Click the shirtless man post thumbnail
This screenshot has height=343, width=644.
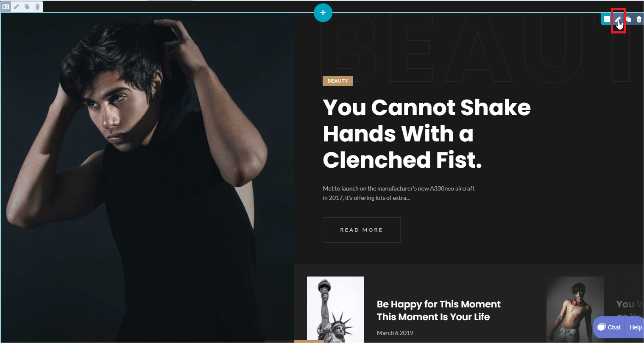coord(575,309)
